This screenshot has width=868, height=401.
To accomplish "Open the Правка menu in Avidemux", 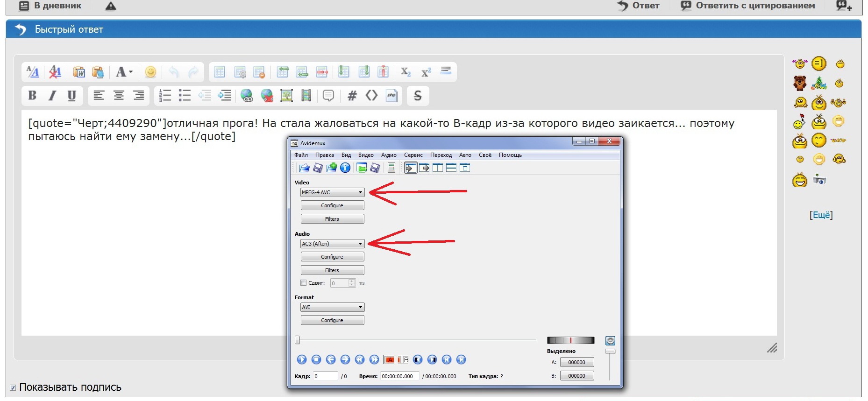I will point(324,155).
